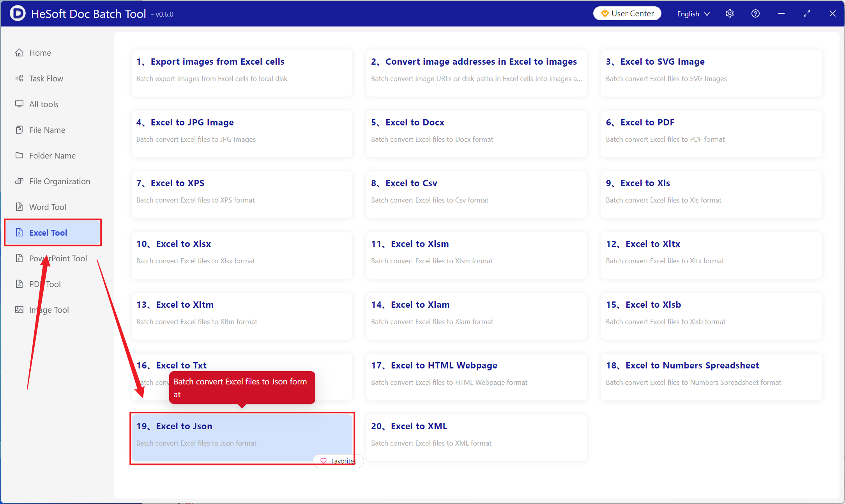
Task: Click the All tools monitor icon
Action: click(x=19, y=104)
